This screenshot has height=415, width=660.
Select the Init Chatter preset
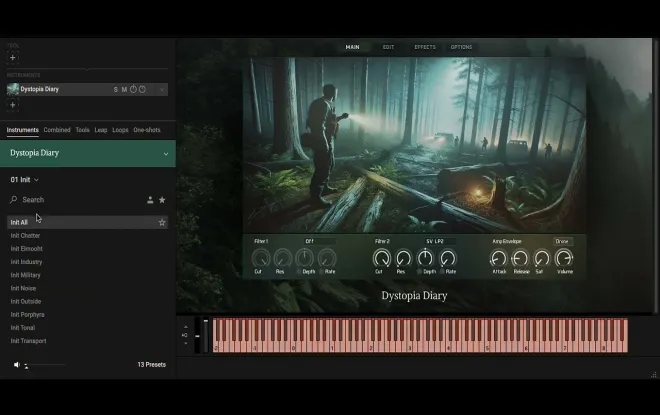click(25, 236)
